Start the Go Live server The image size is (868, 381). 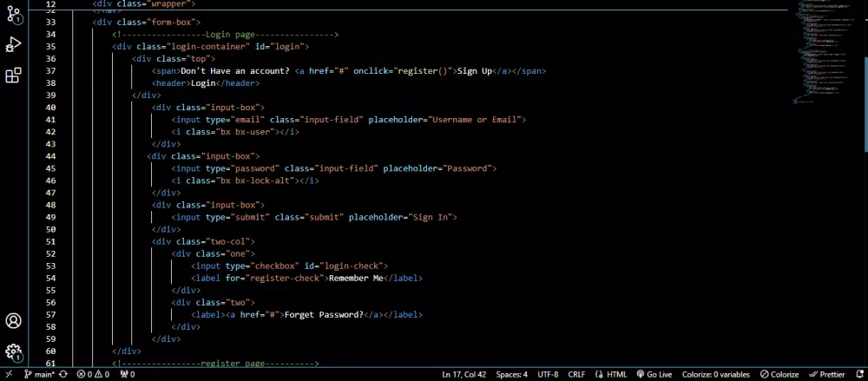pos(654,374)
